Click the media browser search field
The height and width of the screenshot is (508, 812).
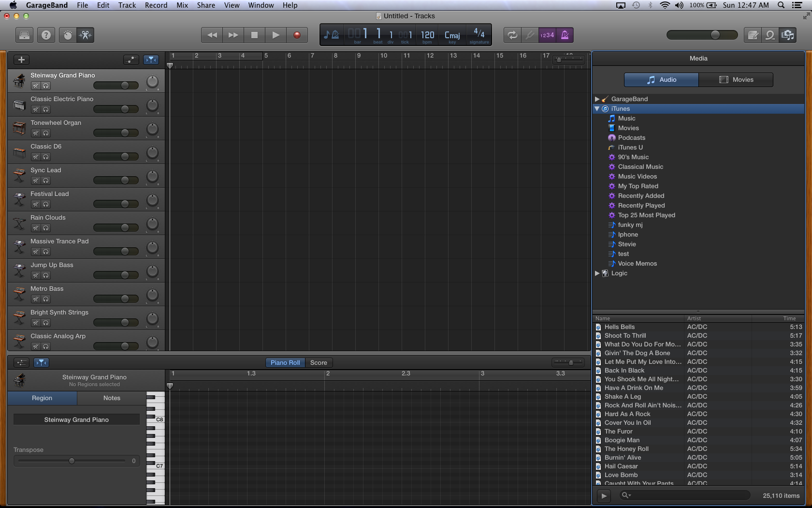point(684,495)
